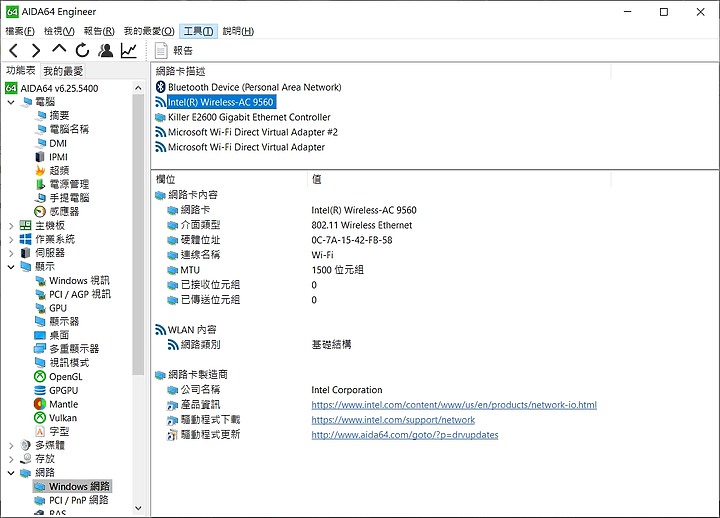Click the Back navigation arrow

(14, 50)
